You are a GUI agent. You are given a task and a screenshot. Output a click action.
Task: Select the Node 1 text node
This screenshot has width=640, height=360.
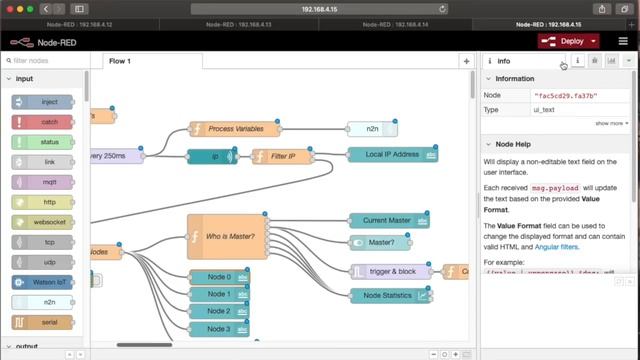tap(219, 294)
